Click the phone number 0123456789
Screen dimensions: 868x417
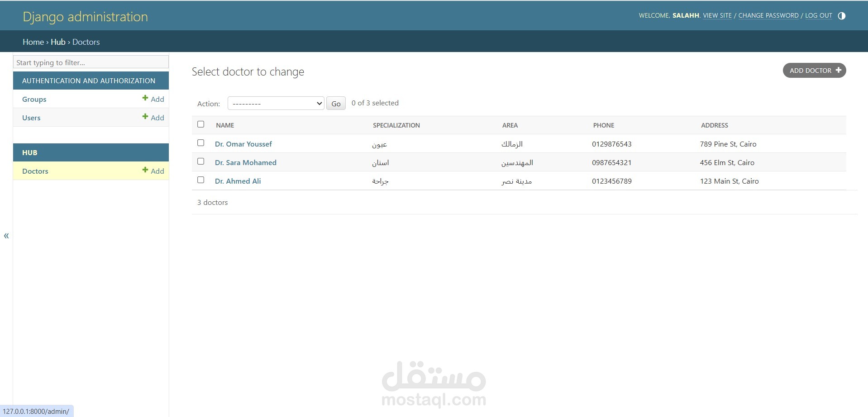coord(612,181)
